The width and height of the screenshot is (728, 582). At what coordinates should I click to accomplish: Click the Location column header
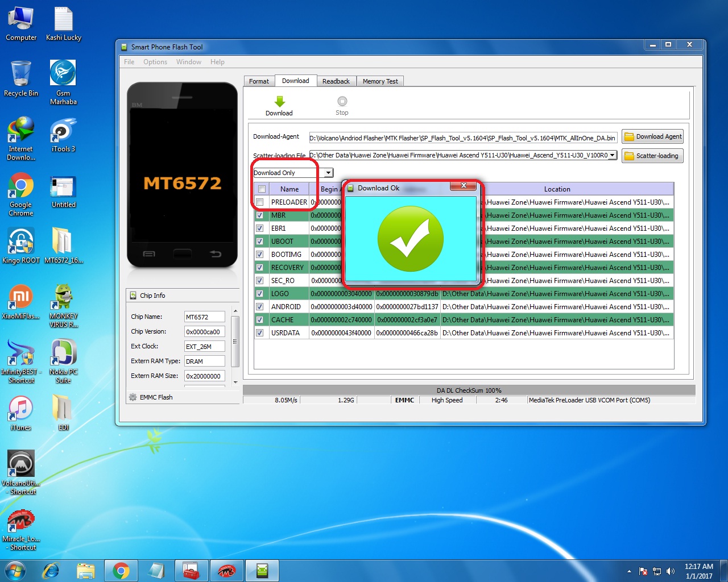click(557, 189)
